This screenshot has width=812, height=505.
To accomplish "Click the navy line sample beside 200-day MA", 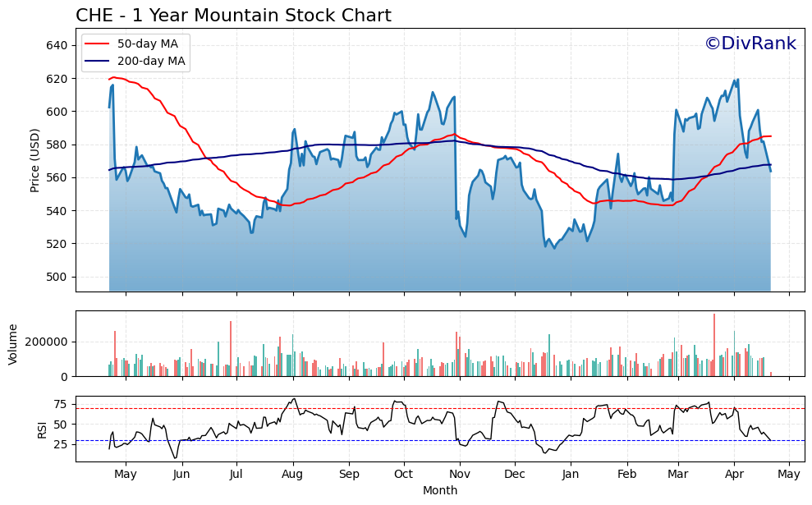I will 97,61.
